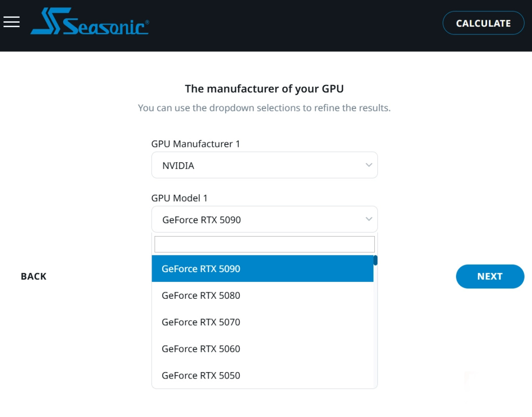The height and width of the screenshot is (417, 532).
Task: Click the "GPU Model 1" label
Action: point(179,198)
